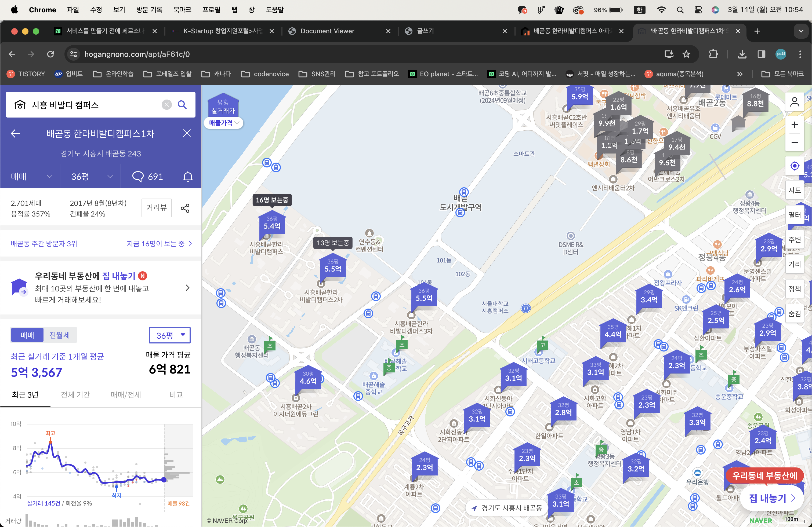812x527 pixels.
Task: Click the 집 내놓기 floating button
Action: tap(772, 498)
